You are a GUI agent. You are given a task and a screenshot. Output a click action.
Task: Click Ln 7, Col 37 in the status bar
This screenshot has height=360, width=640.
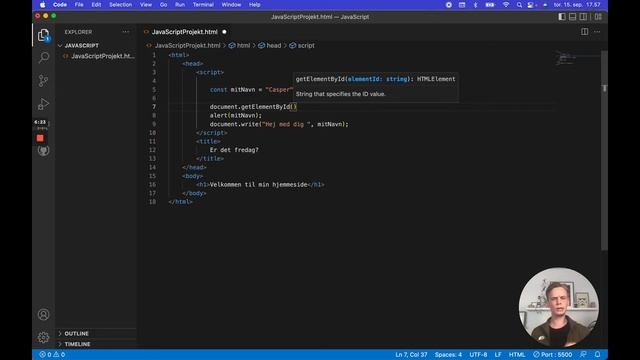pyautogui.click(x=411, y=354)
